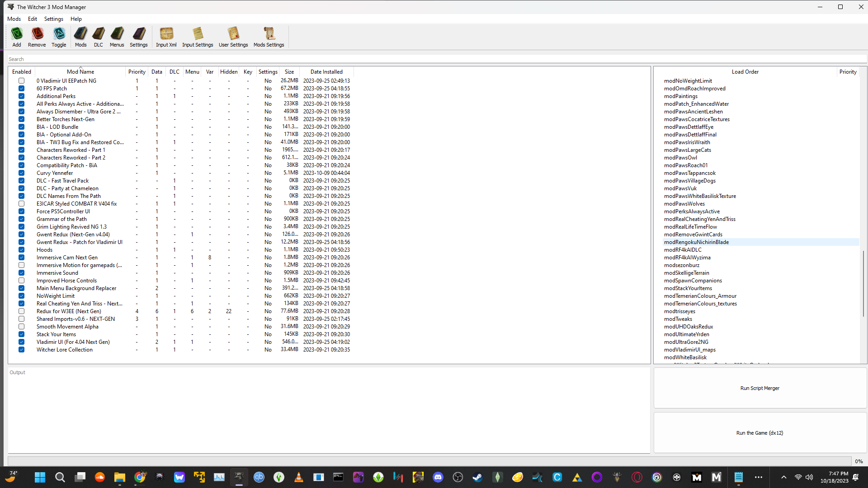868x488 pixels.
Task: Click the Load Order column header
Action: [x=745, y=72]
